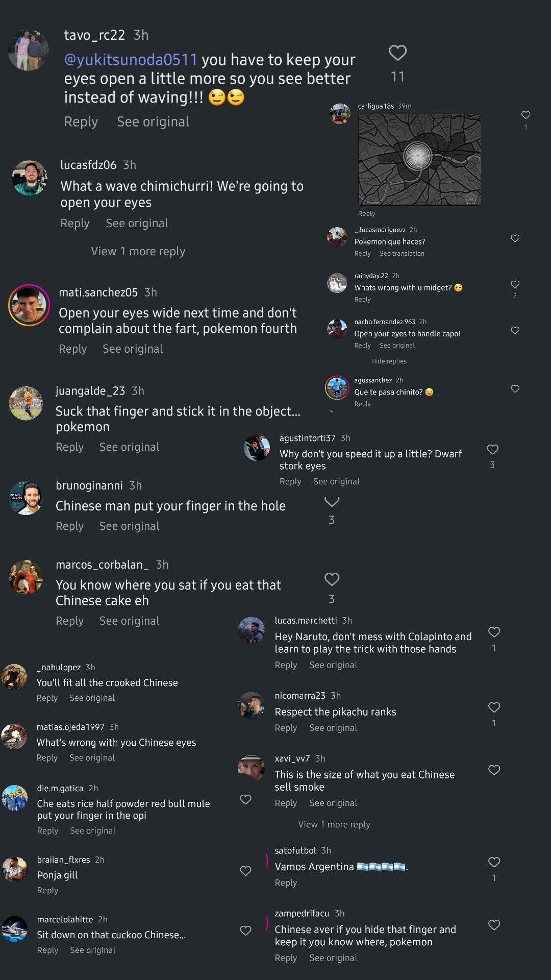Tap the heart on carligua18s' comment
Image resolution: width=551 pixels, height=980 pixels.
[525, 115]
